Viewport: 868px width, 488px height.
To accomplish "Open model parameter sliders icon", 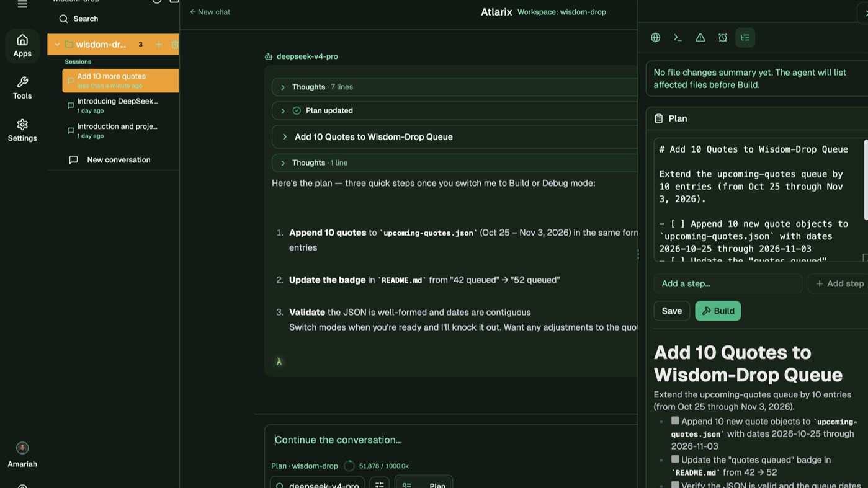I will (x=380, y=485).
